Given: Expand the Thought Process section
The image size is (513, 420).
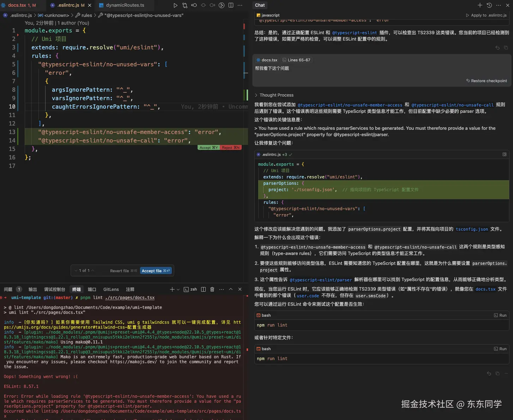Looking at the screenshot, I should pyautogui.click(x=274, y=95).
